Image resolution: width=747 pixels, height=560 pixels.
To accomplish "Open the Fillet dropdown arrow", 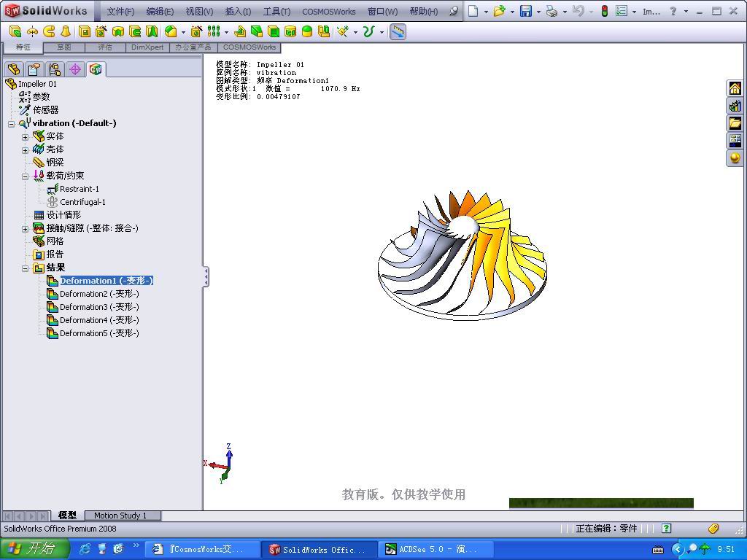I will pyautogui.click(x=183, y=32).
